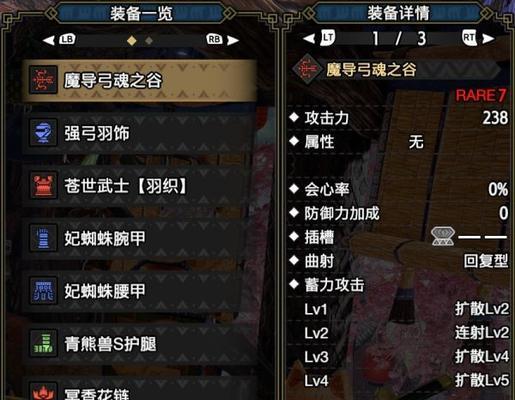515x400 pixels.
Task: Click the bow icon in the 装备详情 header
Action: tap(307, 68)
